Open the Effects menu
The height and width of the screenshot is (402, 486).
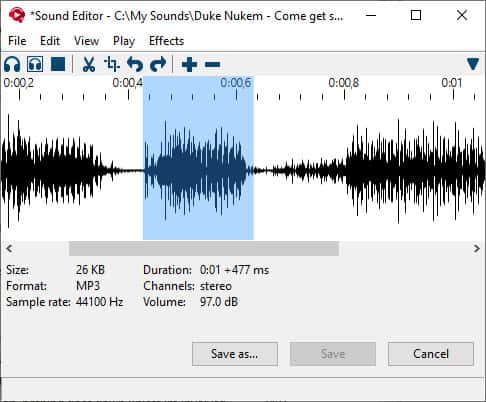coord(166,41)
